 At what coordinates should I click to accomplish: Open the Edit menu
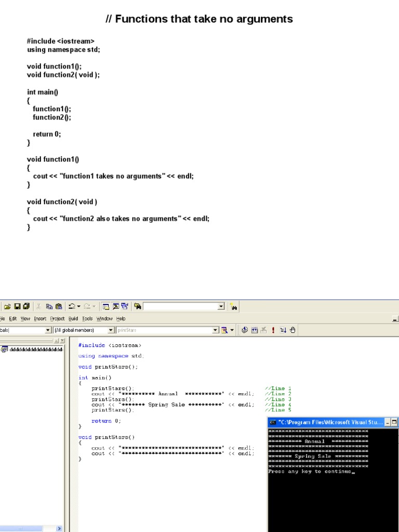tap(13, 318)
